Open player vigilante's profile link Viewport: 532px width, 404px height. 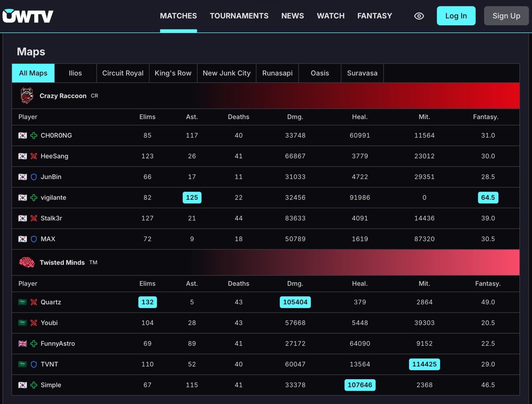tap(53, 197)
